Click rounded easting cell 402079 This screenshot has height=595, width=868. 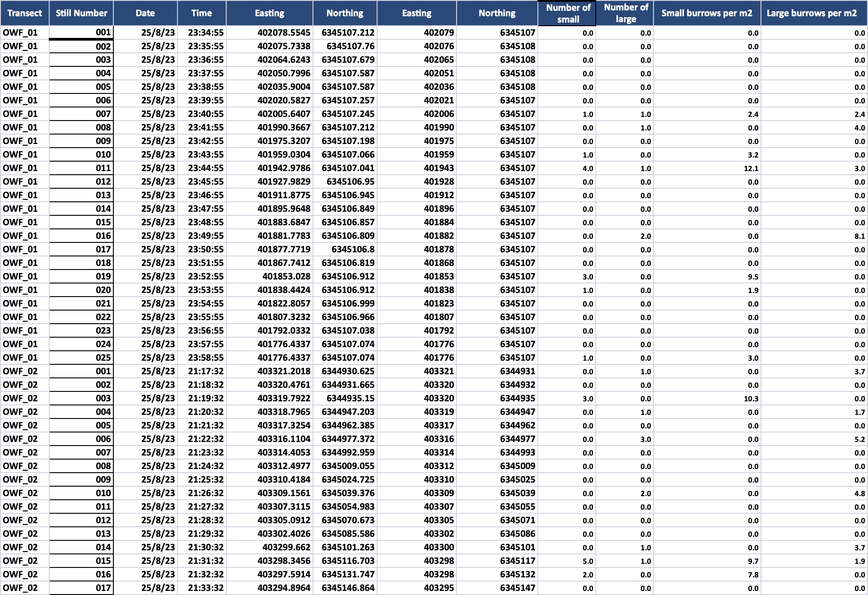tap(416, 33)
